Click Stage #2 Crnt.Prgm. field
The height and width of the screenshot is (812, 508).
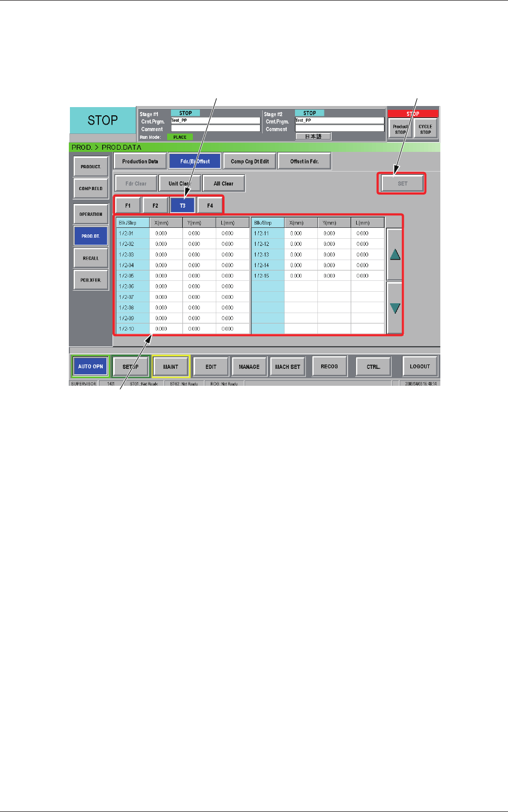[x=339, y=121]
